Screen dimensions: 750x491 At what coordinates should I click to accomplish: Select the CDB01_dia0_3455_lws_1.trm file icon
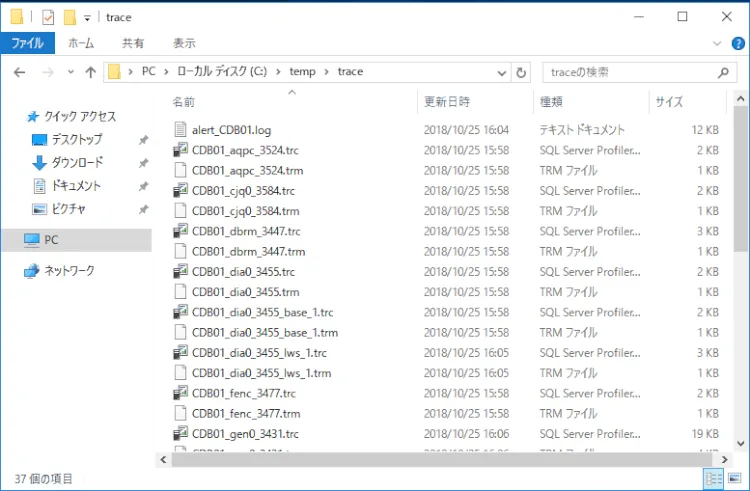click(x=180, y=373)
